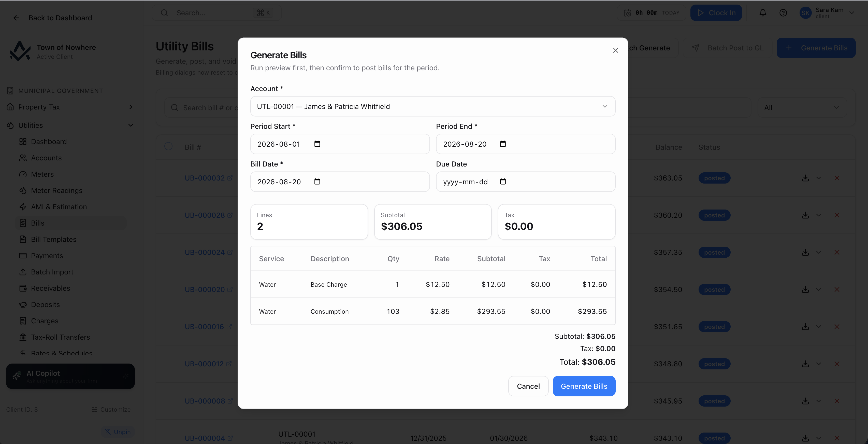Click the Bills sidebar icon
The width and height of the screenshot is (868, 444).
coord(23,223)
